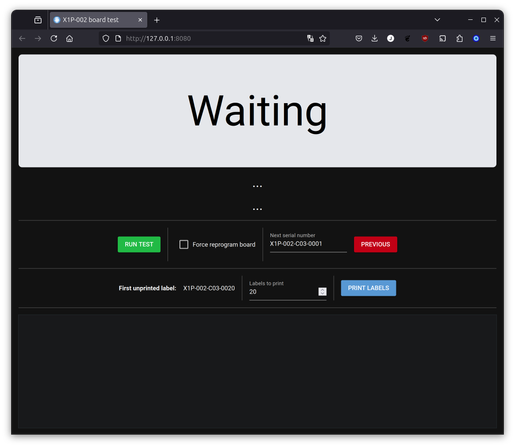Open the browser home page icon
Image resolution: width=515 pixels, height=447 pixels.
[x=69, y=39]
